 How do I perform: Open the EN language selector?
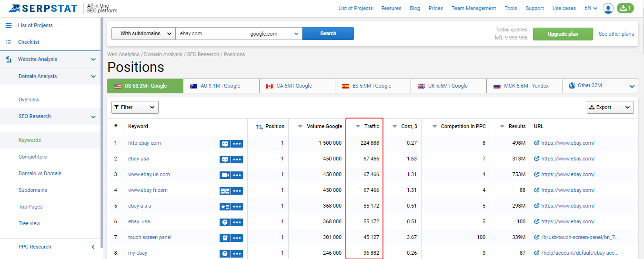tap(591, 8)
